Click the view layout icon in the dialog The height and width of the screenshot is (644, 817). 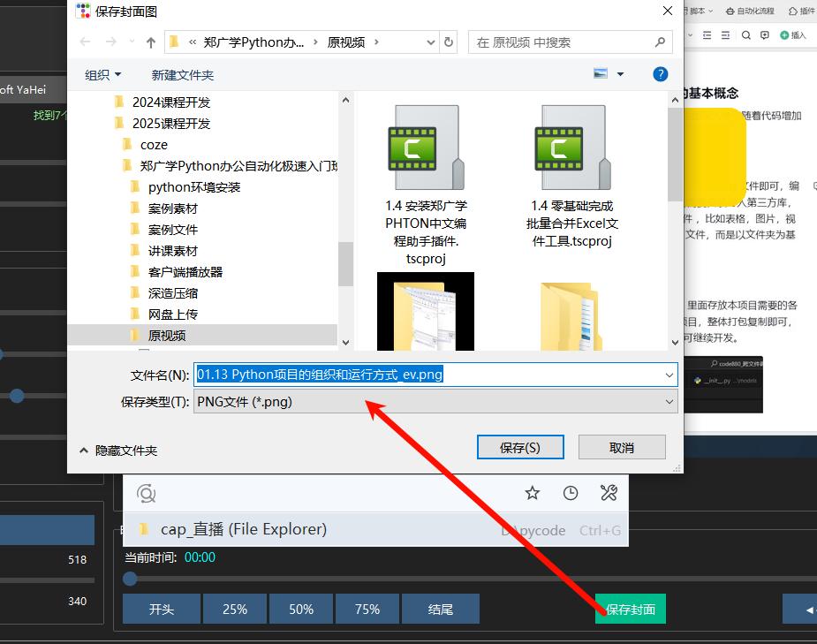pyautogui.click(x=601, y=74)
